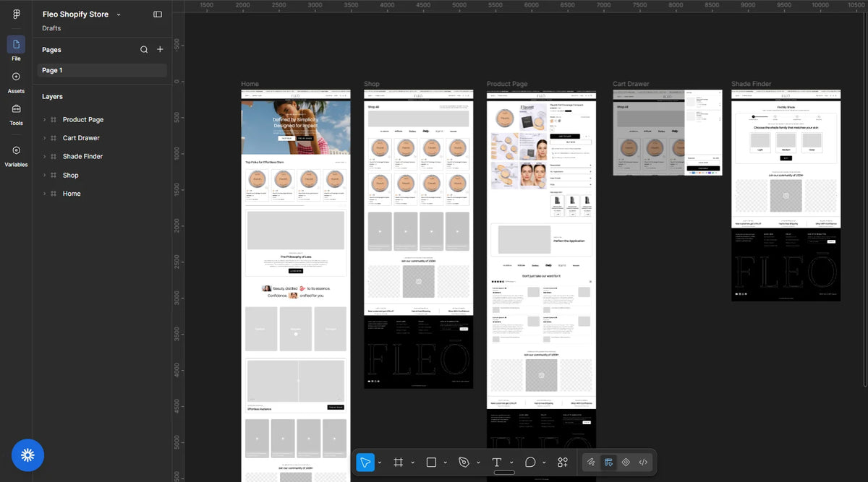Select Shade Finder frame title on canvas
The image size is (868, 482).
point(752,84)
